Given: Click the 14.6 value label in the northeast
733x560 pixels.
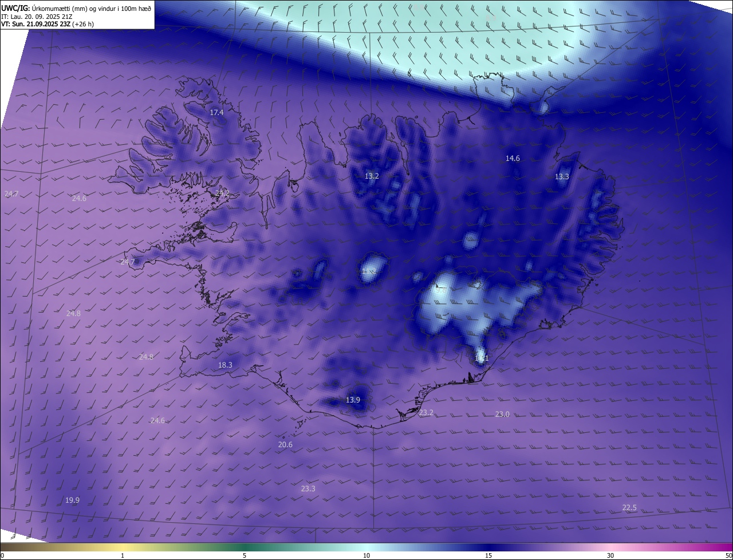Looking at the screenshot, I should pyautogui.click(x=513, y=158).
